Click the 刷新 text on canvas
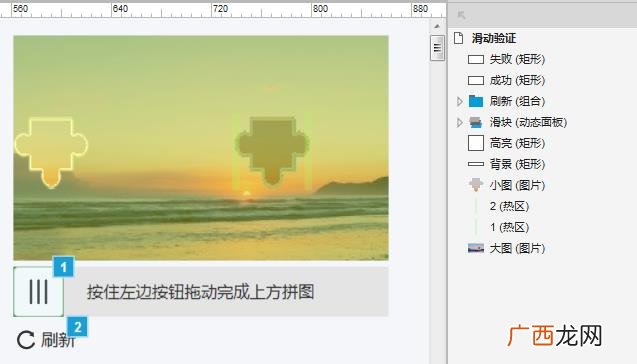Viewport: 637px width, 364px height. (x=58, y=340)
